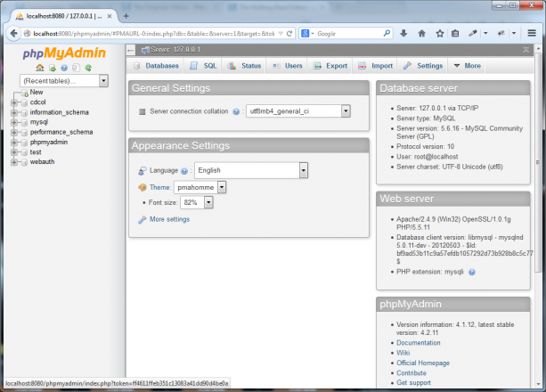This screenshot has width=546, height=392.
Task: Close the localhost:8080 browser tab
Action: 110,16
